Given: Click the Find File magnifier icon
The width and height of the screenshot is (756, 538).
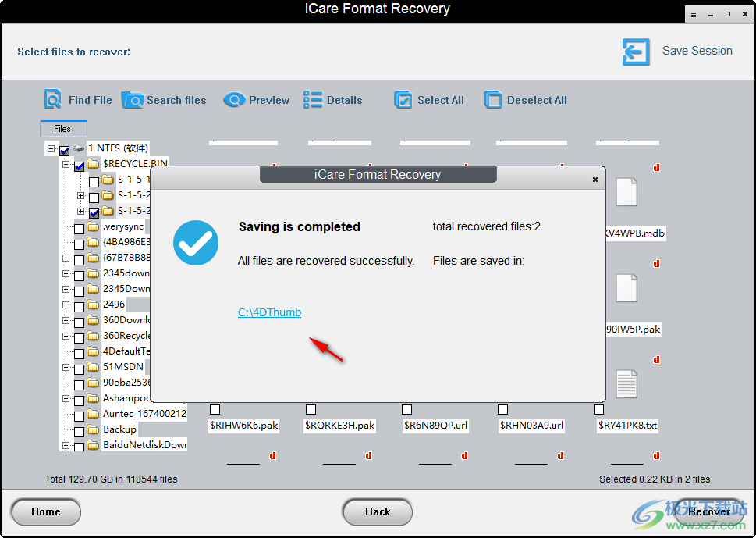Looking at the screenshot, I should coord(52,99).
